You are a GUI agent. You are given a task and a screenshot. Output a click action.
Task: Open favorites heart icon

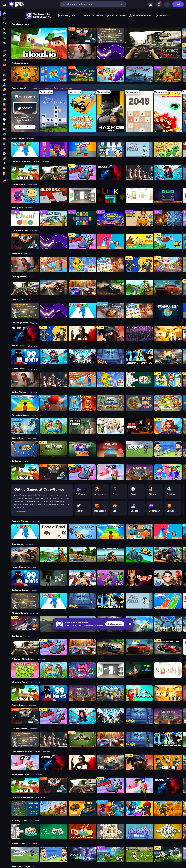[167, 4]
